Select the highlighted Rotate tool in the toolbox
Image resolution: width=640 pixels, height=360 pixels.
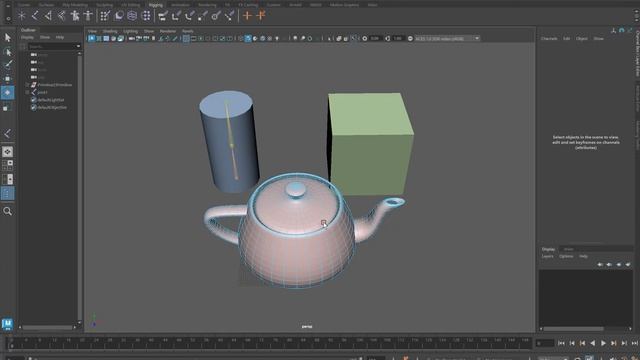pyautogui.click(x=7, y=93)
